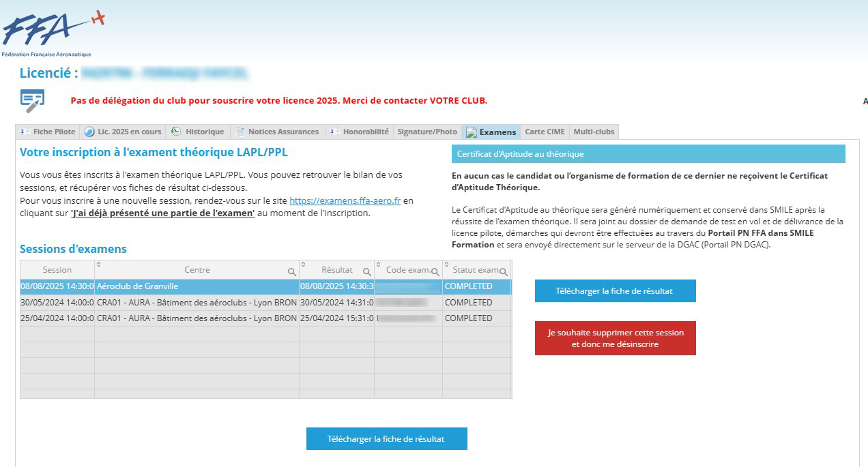Image resolution: width=868 pixels, height=467 pixels.
Task: Click the delegation notice icon beside the red warning
Action: tap(32, 100)
